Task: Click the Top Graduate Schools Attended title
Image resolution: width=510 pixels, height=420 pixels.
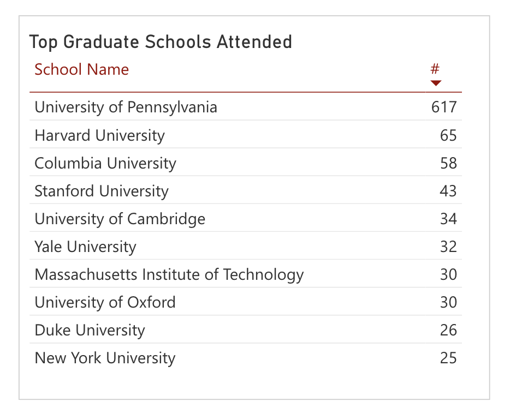Action: 161,42
